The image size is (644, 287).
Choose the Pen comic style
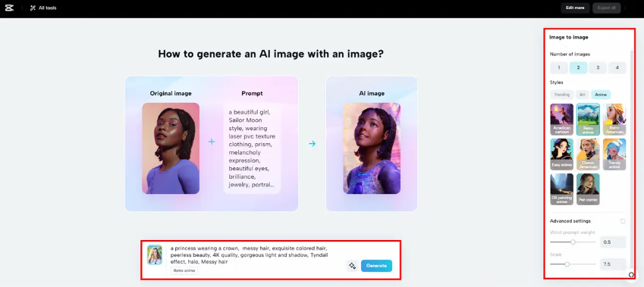(588, 189)
